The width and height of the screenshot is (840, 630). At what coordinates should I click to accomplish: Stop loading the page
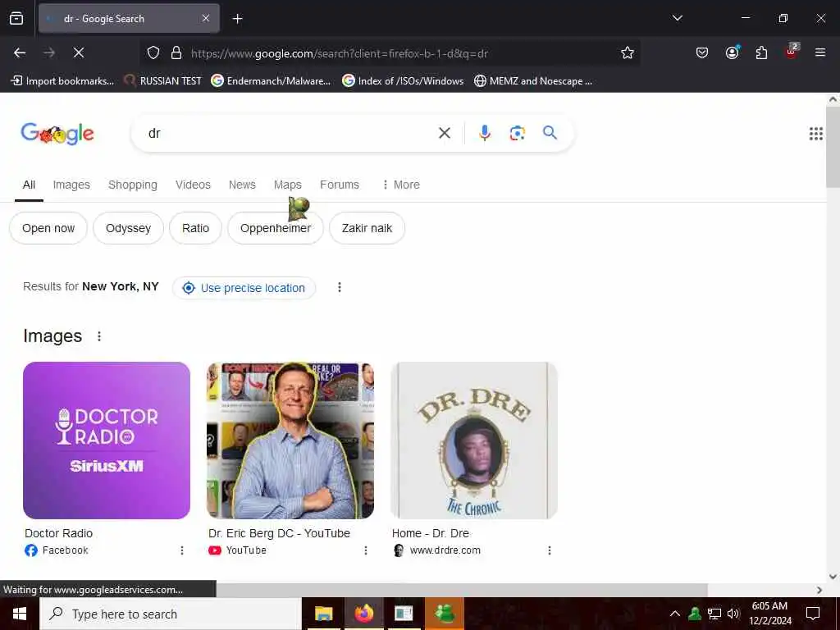(79, 52)
